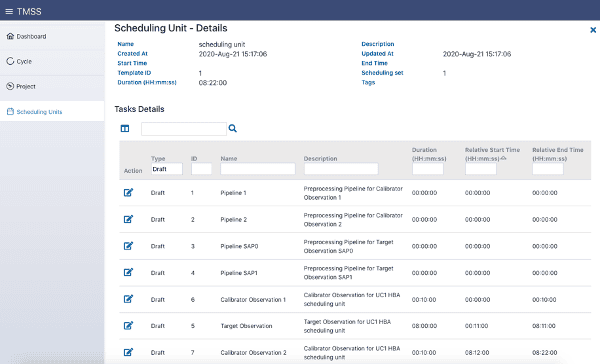Edit the Pipeline 2 task
This screenshot has height=364, width=600.
pos(128,219)
